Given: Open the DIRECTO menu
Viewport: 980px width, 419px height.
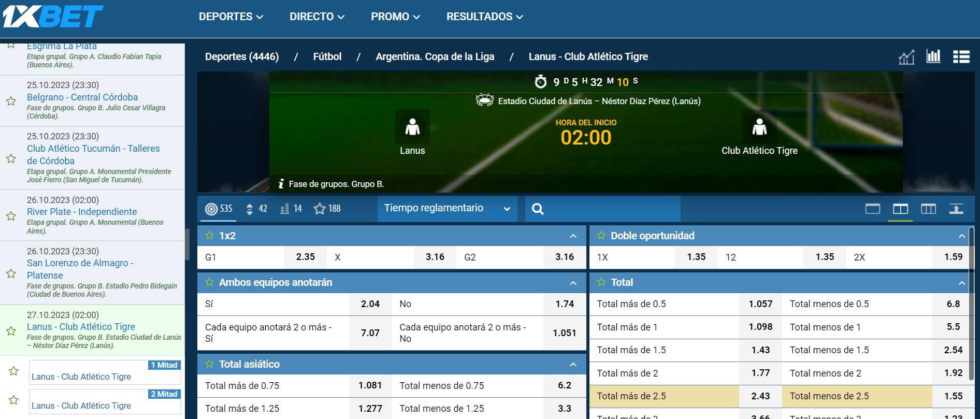Looking at the screenshot, I should [x=317, y=17].
